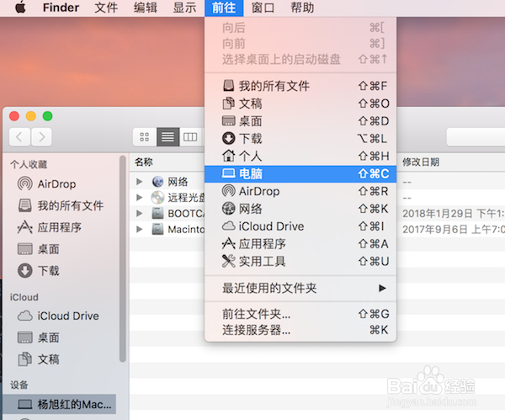505x420 pixels.
Task: Choose 前往文件夹… menu entry
Action: point(300,314)
